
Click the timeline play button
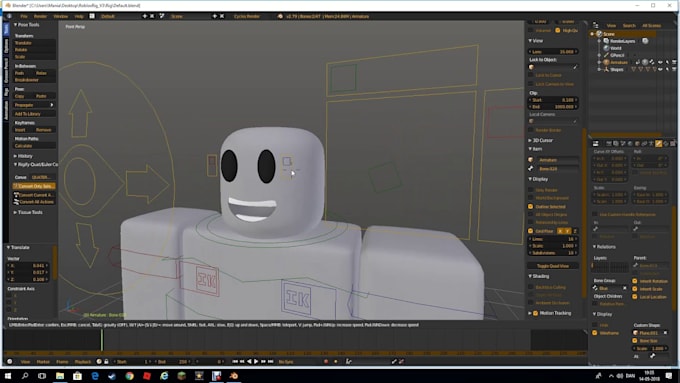256,361
